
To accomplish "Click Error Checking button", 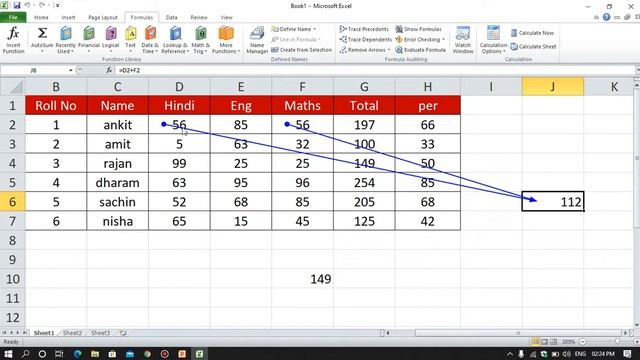I will (x=418, y=40).
